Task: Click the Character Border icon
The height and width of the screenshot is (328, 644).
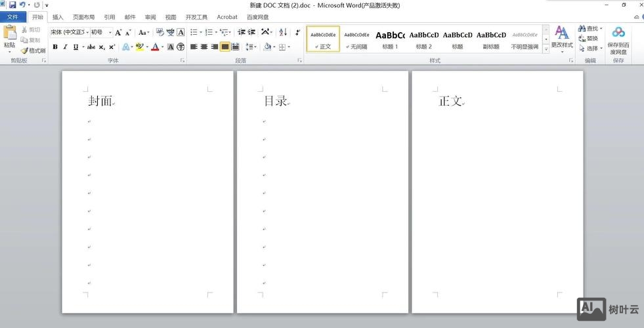Action: click(x=181, y=32)
